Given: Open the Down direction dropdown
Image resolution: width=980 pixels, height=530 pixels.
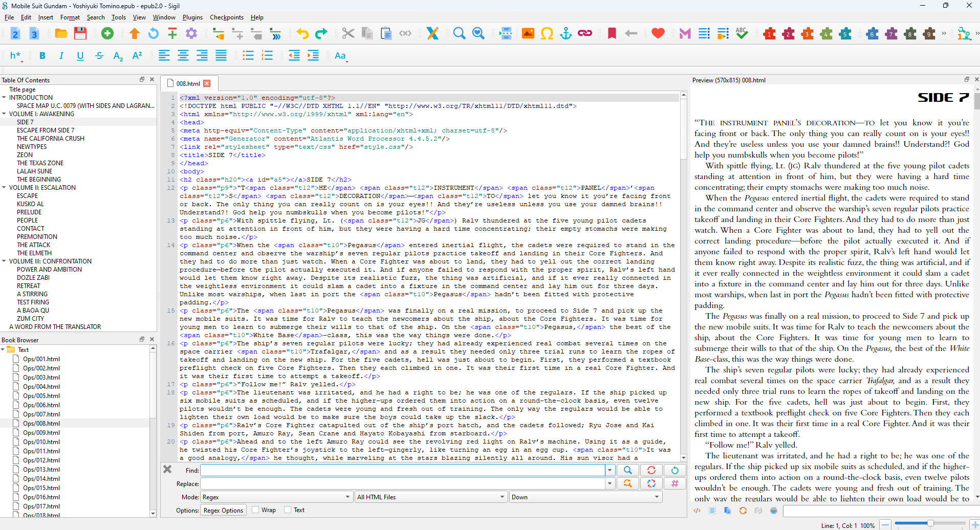Looking at the screenshot, I should point(585,497).
